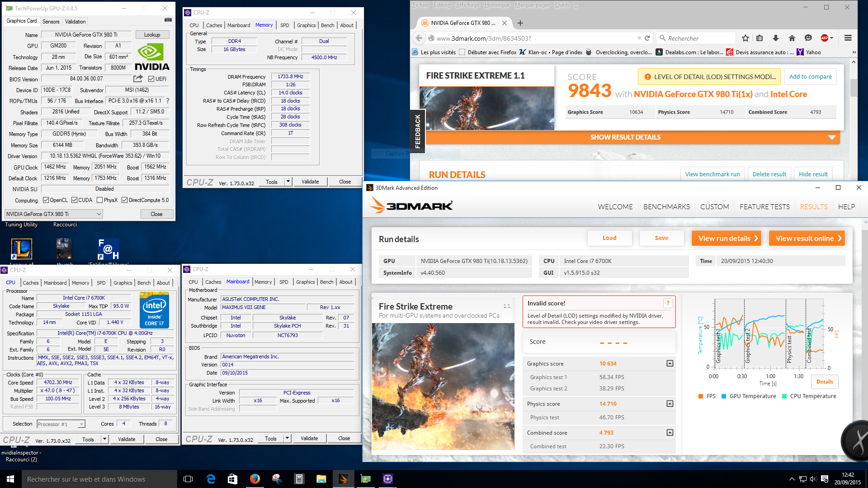Click the Fire Strike Extreme thumbnail in 3DMark
This screenshot has width=868, height=488.
tap(443, 386)
